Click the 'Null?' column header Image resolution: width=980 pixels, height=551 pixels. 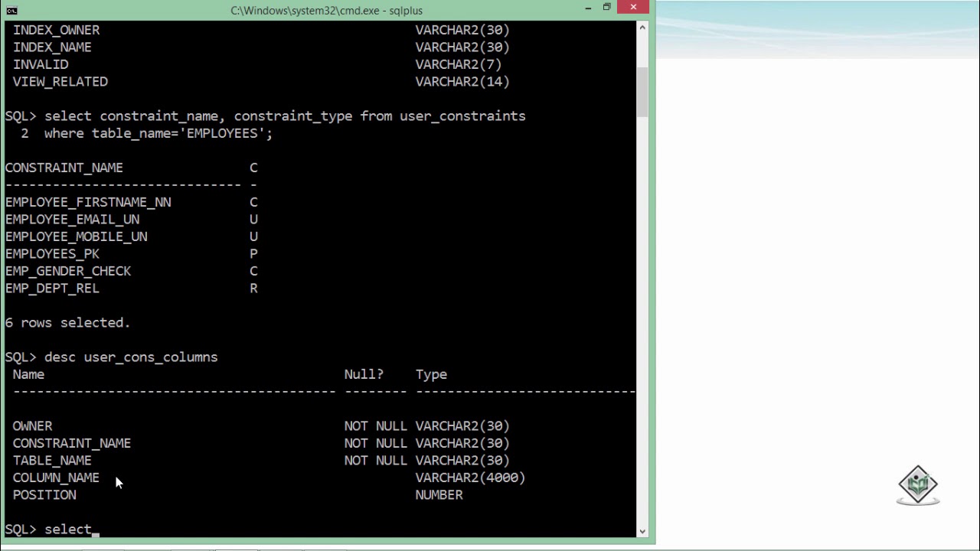[364, 374]
